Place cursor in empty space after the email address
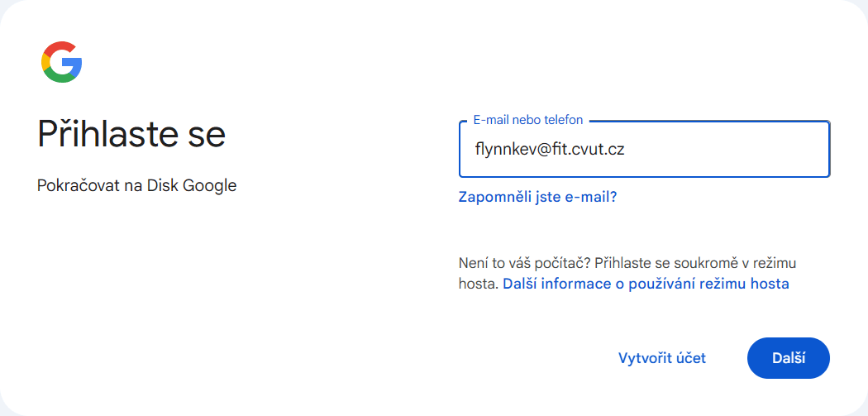The width and height of the screenshot is (868, 416). pos(725,149)
